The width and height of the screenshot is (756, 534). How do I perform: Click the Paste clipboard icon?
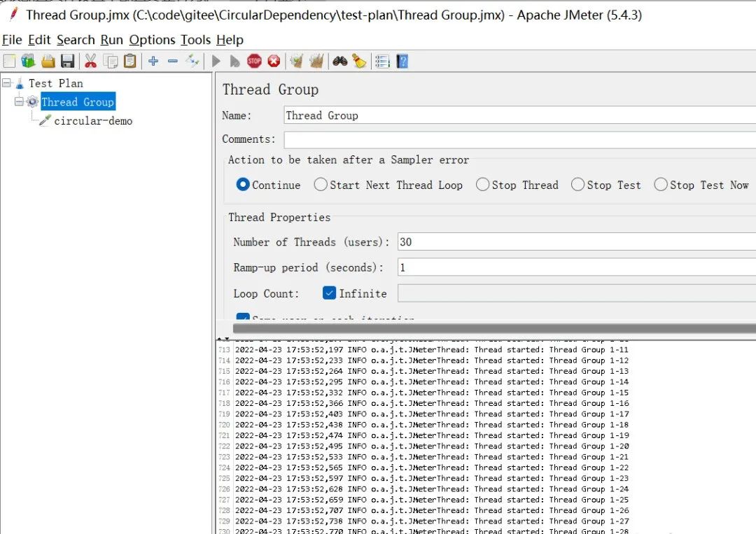pos(130,61)
